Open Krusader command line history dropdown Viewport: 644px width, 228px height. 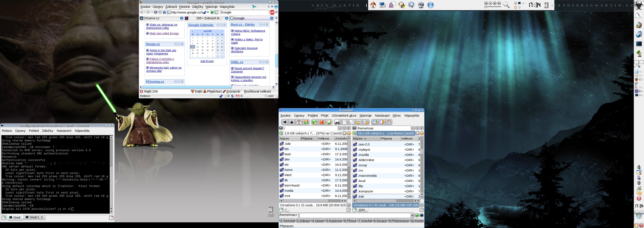click(412, 216)
